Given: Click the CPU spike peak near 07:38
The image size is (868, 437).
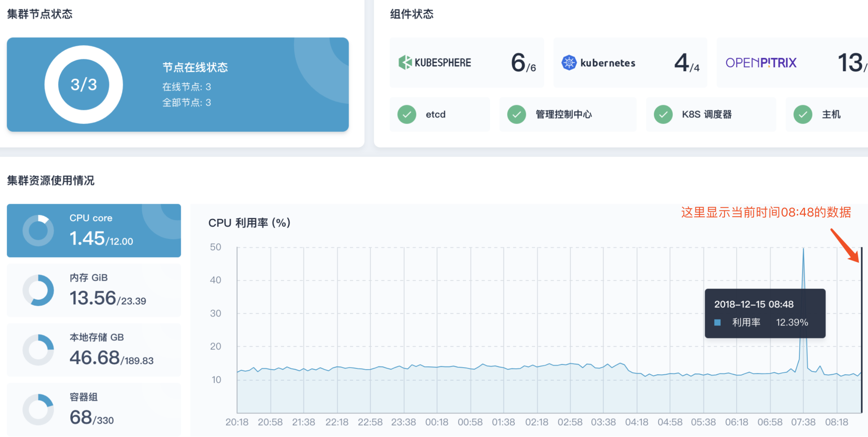Looking at the screenshot, I should point(803,249).
